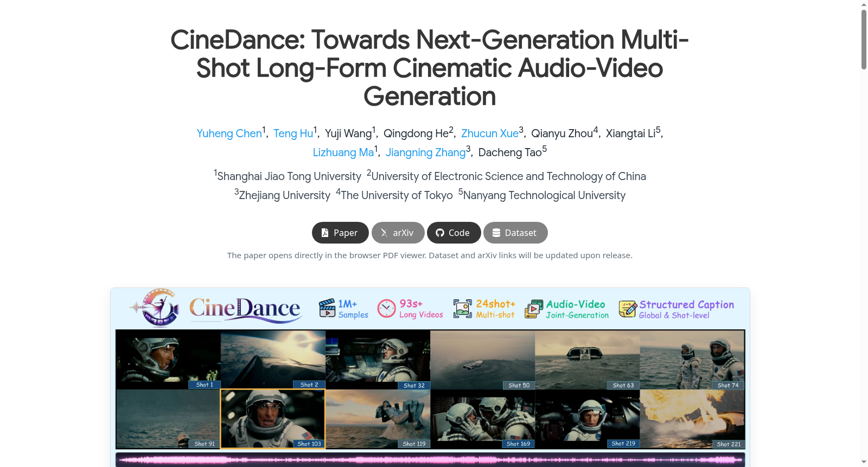Click the 24shot+ Multi-shot image icon
The image size is (868, 467).
(x=463, y=309)
